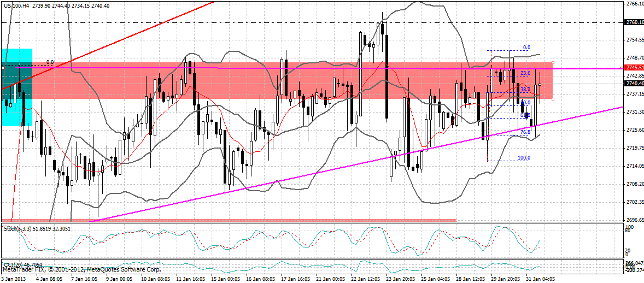644x283 pixels.
Task: Click the 2754.55 price axis label
Action: click(x=635, y=40)
